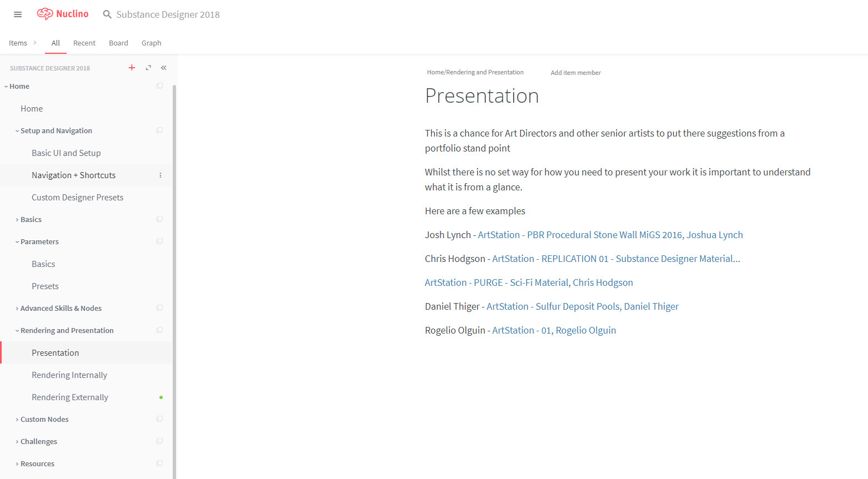Click the sidebar vertical scrollbar

[x=174, y=278]
